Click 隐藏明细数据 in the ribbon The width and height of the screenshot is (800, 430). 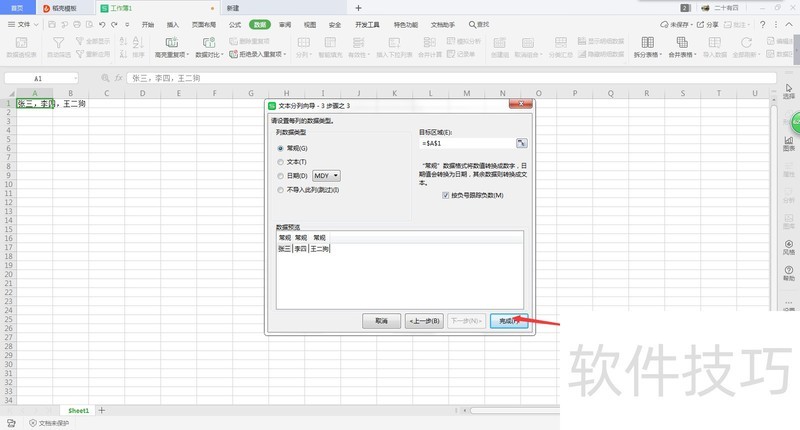[601, 54]
